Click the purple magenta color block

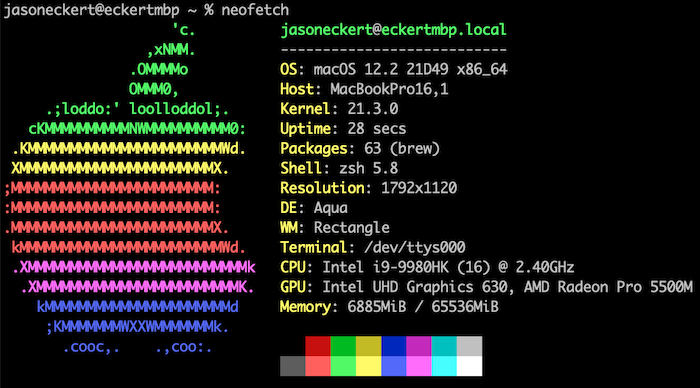419,346
